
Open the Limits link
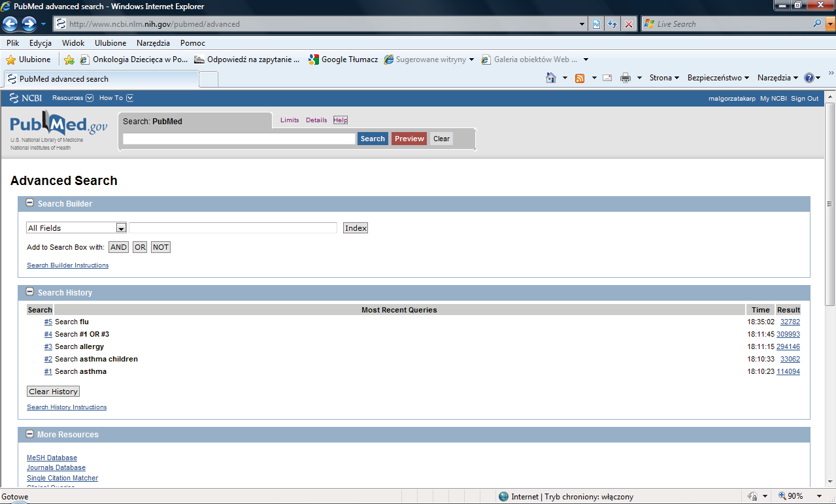pos(290,120)
